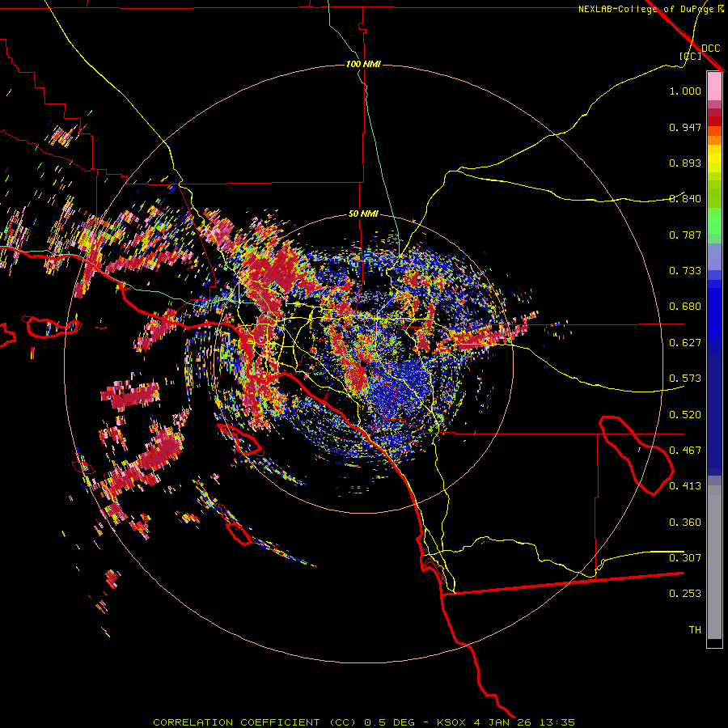Click the 0.787 legend value
This screenshot has width=728, height=728.
pos(685,235)
